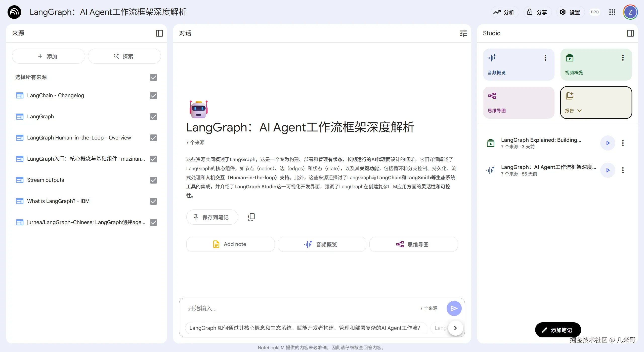The height and width of the screenshot is (352, 644).
Task: Open the 思维导图 mind map card
Action: [518, 102]
